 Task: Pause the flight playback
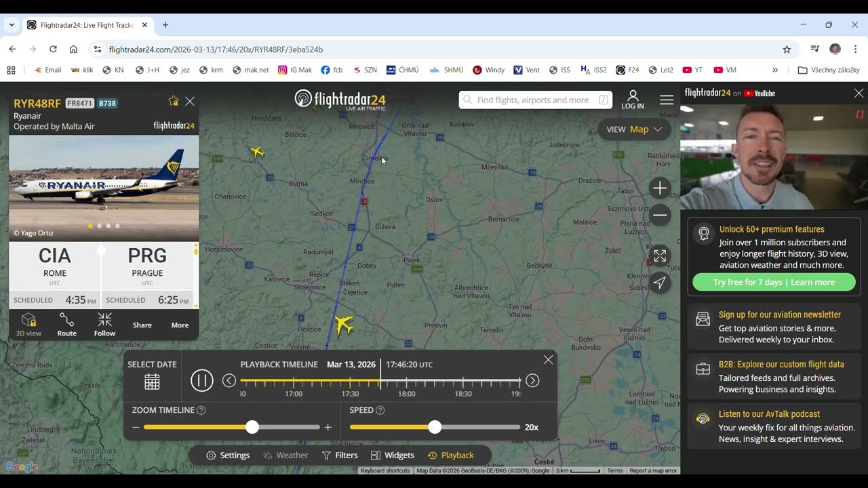201,380
